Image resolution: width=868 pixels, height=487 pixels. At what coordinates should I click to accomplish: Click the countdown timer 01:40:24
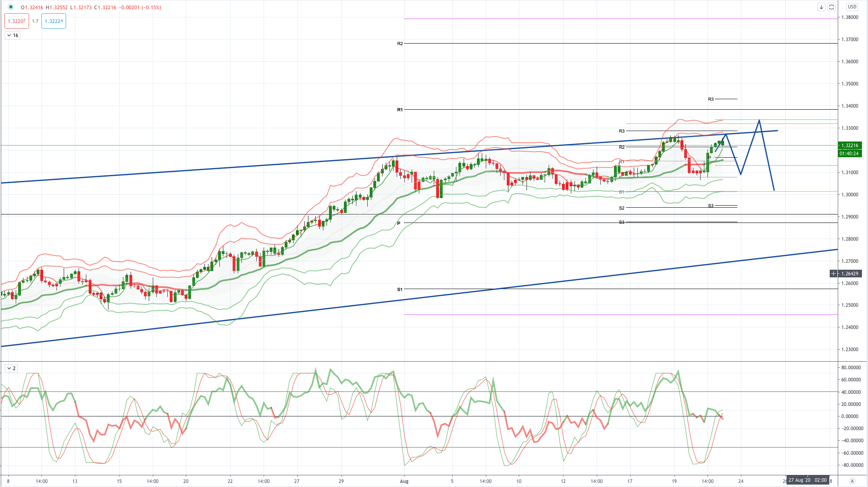tap(850, 153)
